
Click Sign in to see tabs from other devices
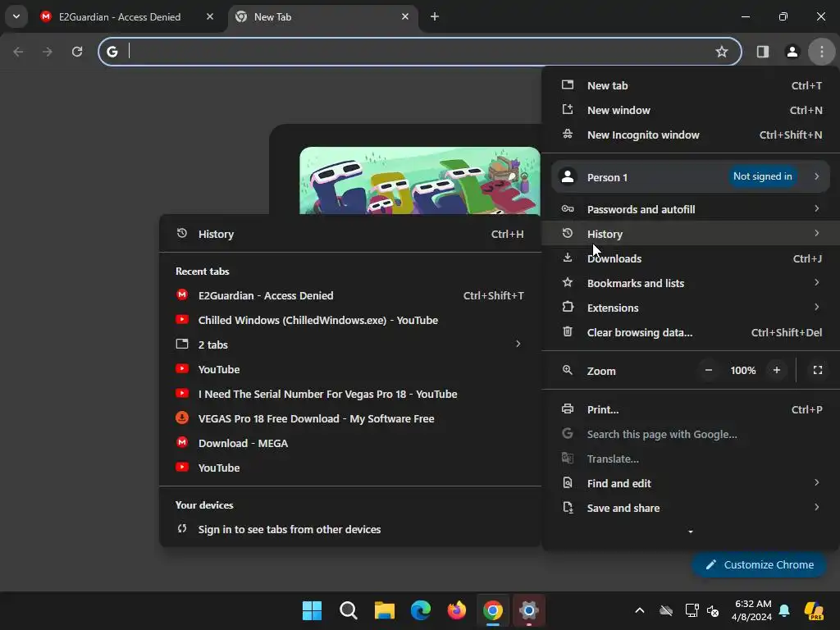(349, 529)
